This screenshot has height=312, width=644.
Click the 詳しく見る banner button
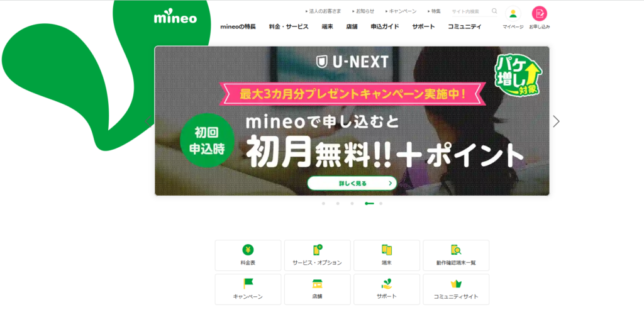click(x=352, y=183)
